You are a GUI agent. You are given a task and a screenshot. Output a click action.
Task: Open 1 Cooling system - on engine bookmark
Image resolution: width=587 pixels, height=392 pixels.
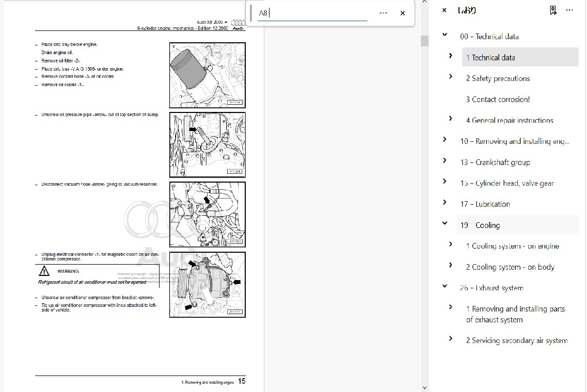click(x=512, y=246)
